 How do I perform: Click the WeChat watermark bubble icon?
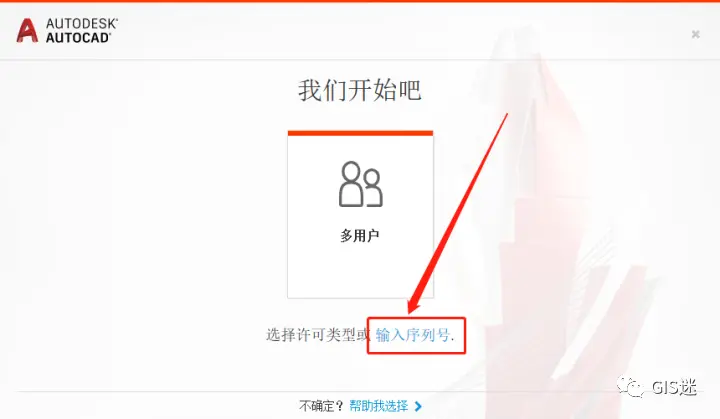(x=630, y=387)
